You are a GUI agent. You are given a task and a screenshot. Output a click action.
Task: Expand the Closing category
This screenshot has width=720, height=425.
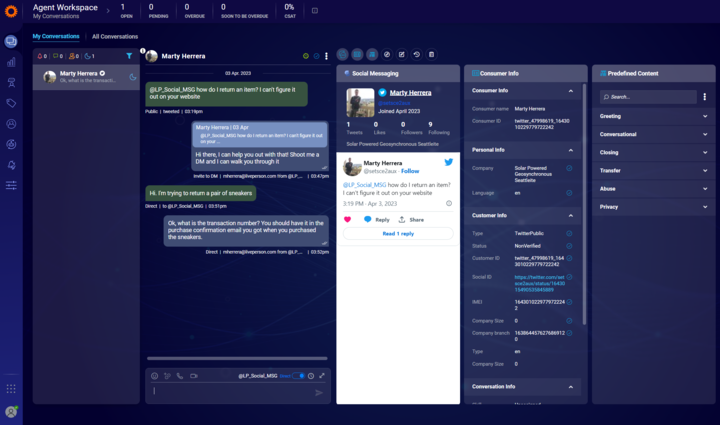click(x=653, y=152)
